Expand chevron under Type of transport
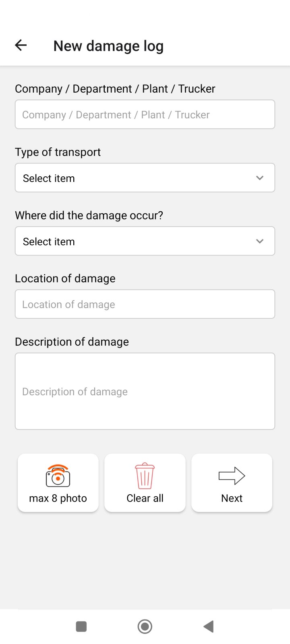 (x=260, y=178)
